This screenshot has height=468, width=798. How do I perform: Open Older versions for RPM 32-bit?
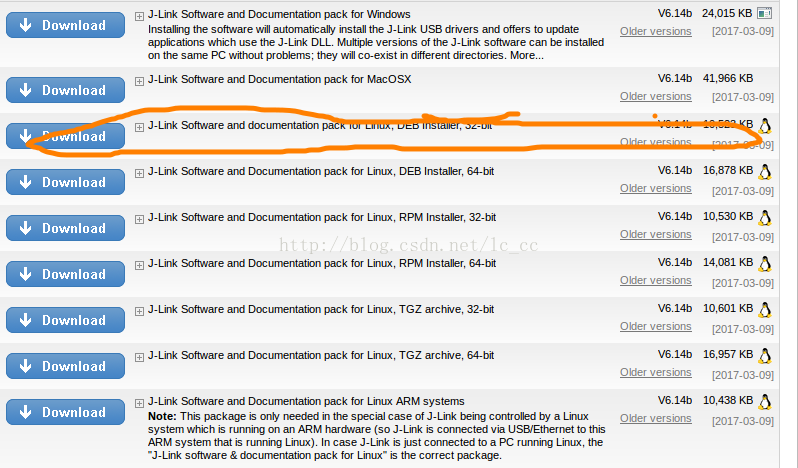pos(656,234)
